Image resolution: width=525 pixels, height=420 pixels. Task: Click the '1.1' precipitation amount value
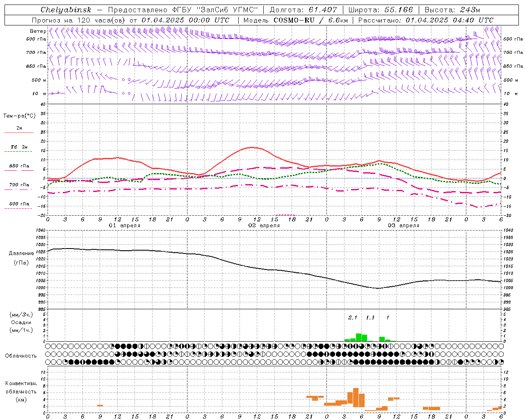(x=370, y=317)
